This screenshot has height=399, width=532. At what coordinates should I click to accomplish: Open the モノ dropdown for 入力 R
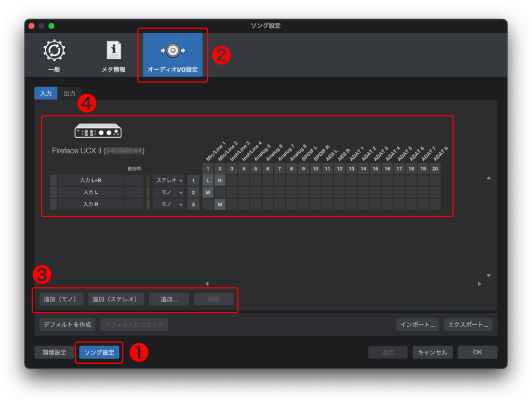169,204
